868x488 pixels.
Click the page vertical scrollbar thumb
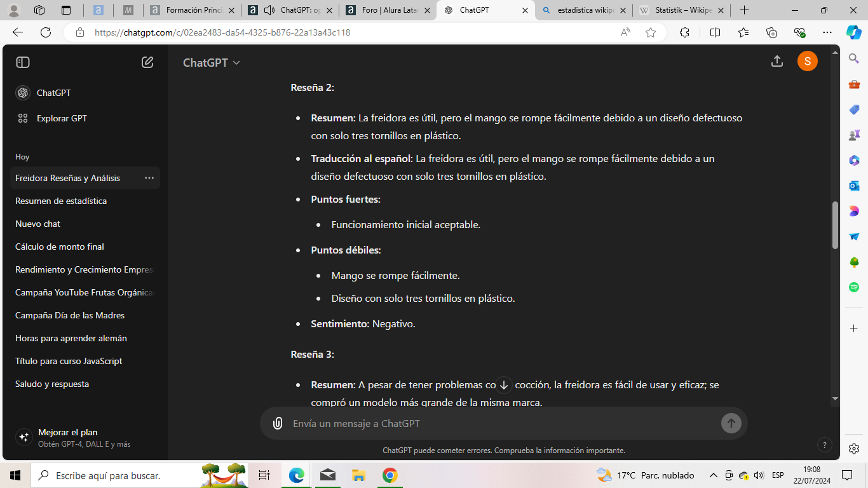point(835,225)
